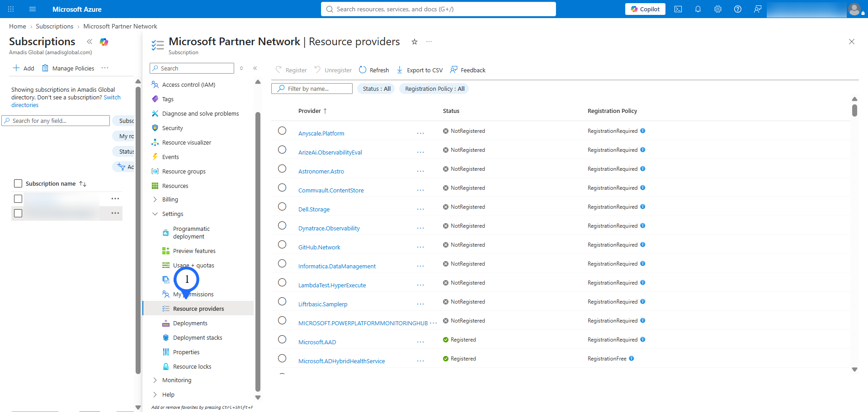The width and height of the screenshot is (868, 412).
Task: Check the first subscription row checkbox
Action: tap(18, 199)
